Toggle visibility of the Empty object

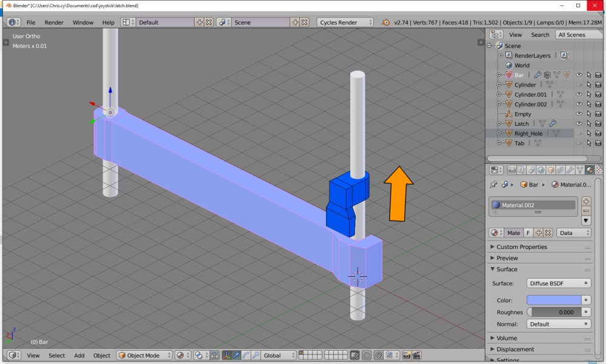(x=579, y=114)
